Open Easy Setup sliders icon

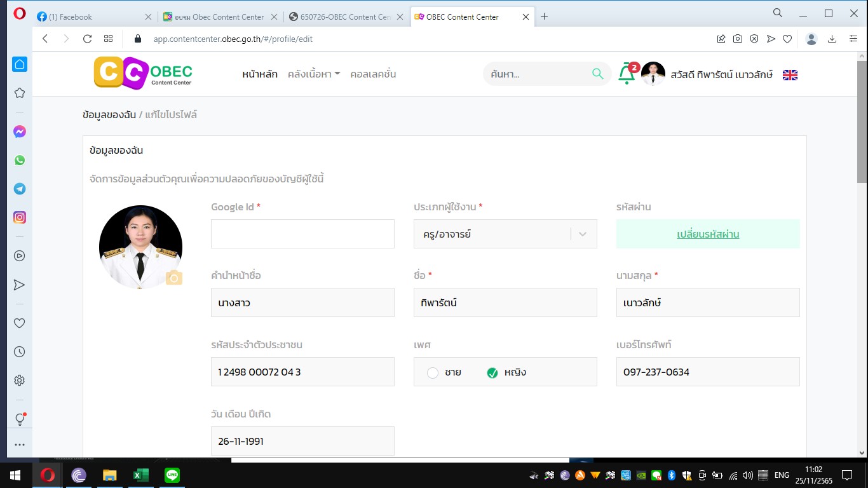(x=853, y=39)
